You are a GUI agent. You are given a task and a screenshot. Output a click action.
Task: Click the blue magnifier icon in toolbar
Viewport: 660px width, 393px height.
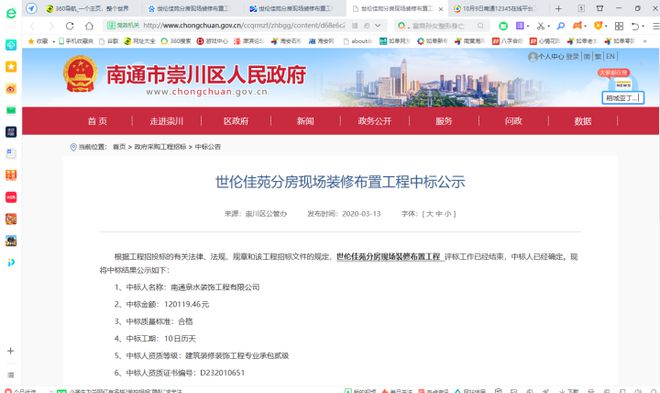(560, 26)
